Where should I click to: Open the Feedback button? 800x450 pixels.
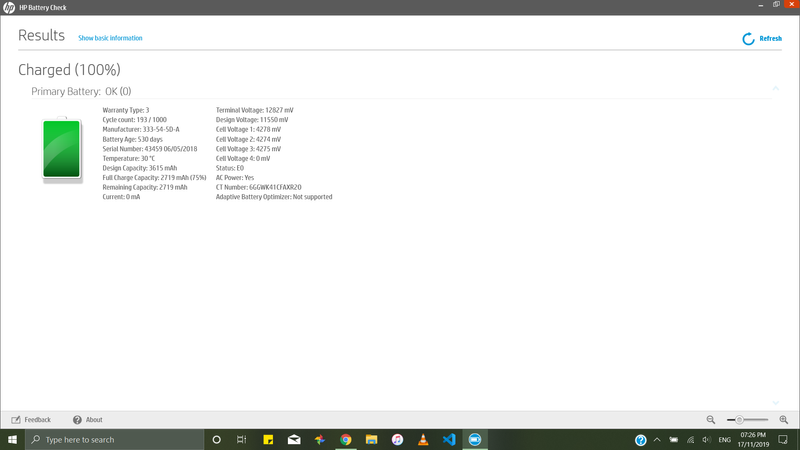pos(31,420)
